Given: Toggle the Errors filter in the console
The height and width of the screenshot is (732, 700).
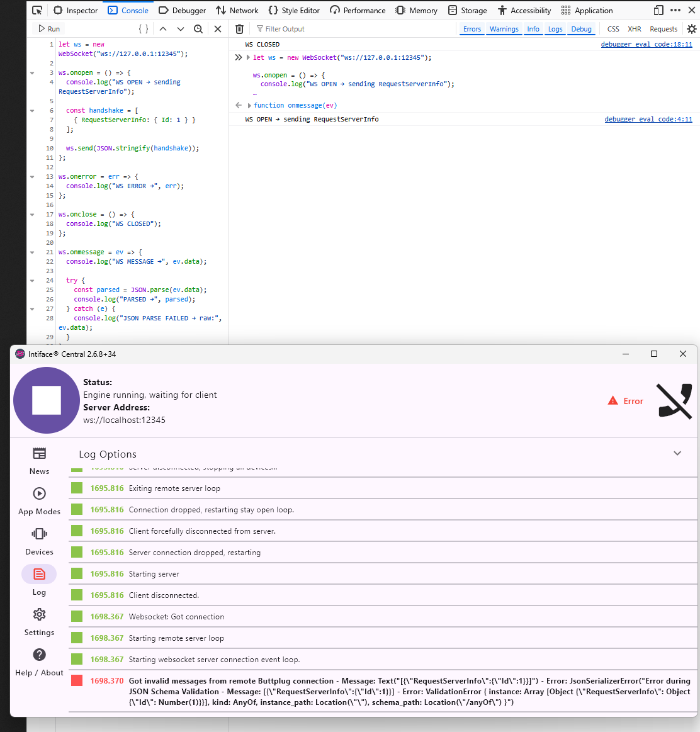Looking at the screenshot, I should click(x=472, y=29).
